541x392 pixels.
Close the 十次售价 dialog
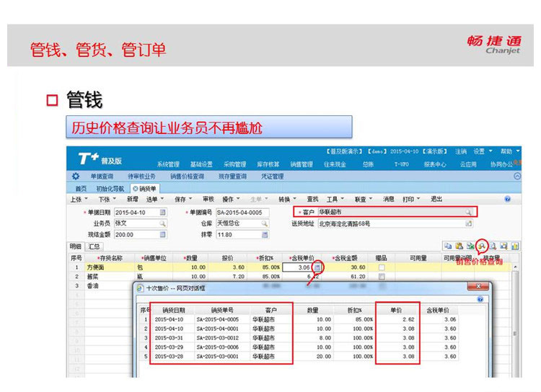click(478, 286)
